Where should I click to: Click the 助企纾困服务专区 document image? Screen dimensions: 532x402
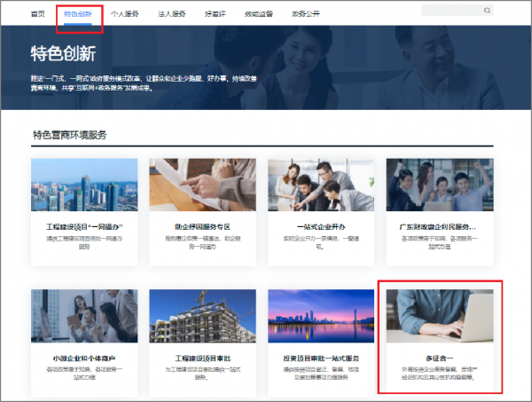(x=202, y=185)
